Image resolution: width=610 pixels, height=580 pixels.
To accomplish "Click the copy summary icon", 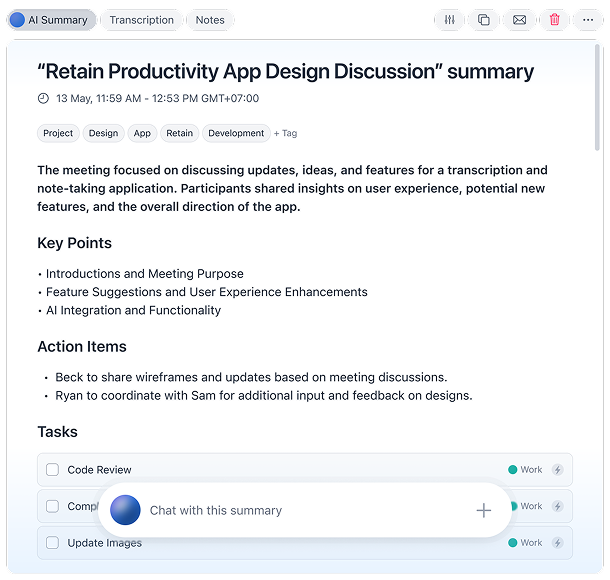I will point(484,20).
